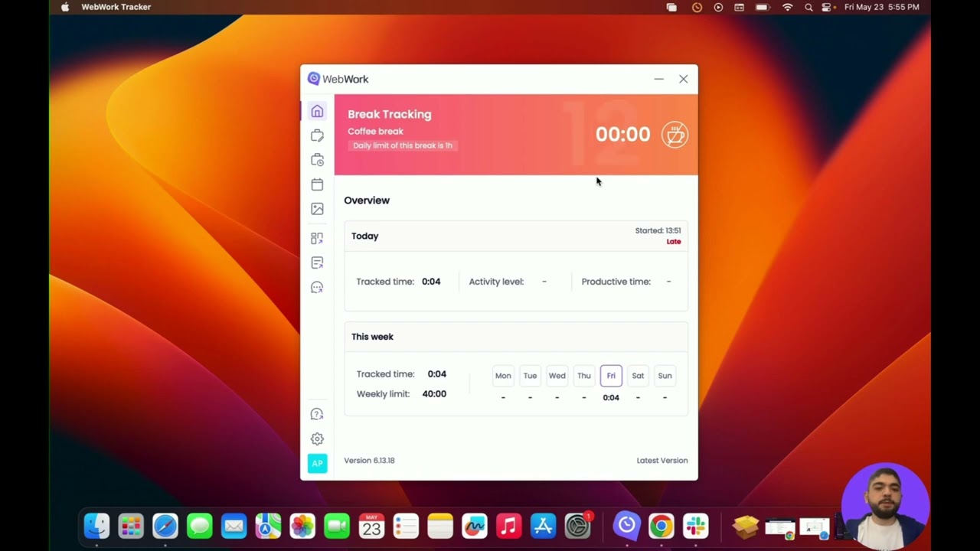This screenshot has height=551, width=980.
Task: Open the Apple menu
Action: click(x=65, y=7)
